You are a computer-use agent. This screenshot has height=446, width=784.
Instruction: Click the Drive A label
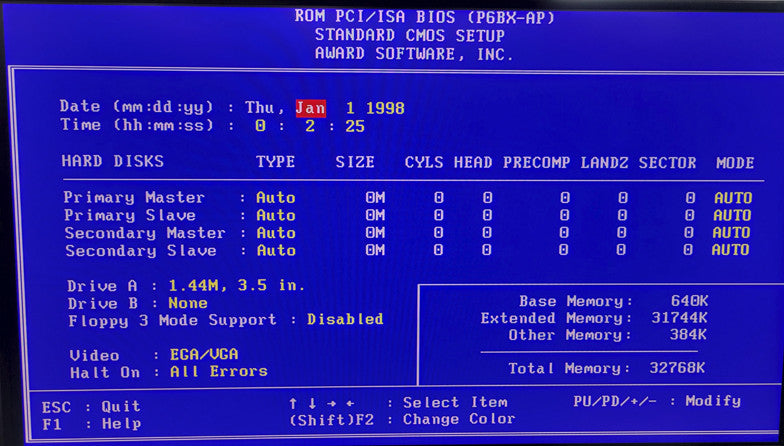pos(102,286)
